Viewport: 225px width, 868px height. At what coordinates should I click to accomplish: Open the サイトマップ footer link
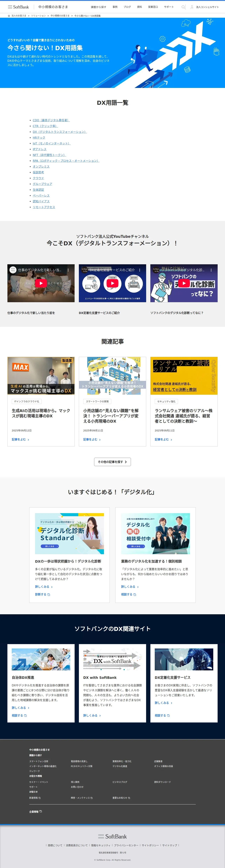point(169,845)
